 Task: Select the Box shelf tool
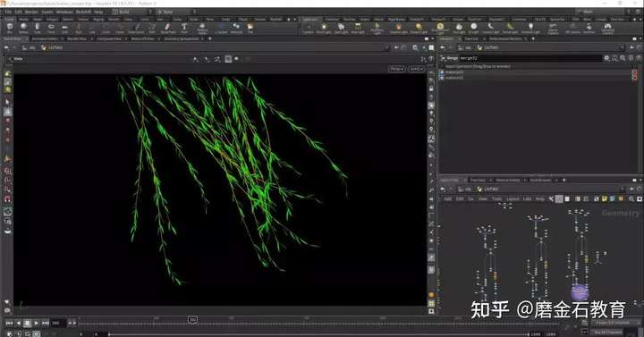(10, 29)
